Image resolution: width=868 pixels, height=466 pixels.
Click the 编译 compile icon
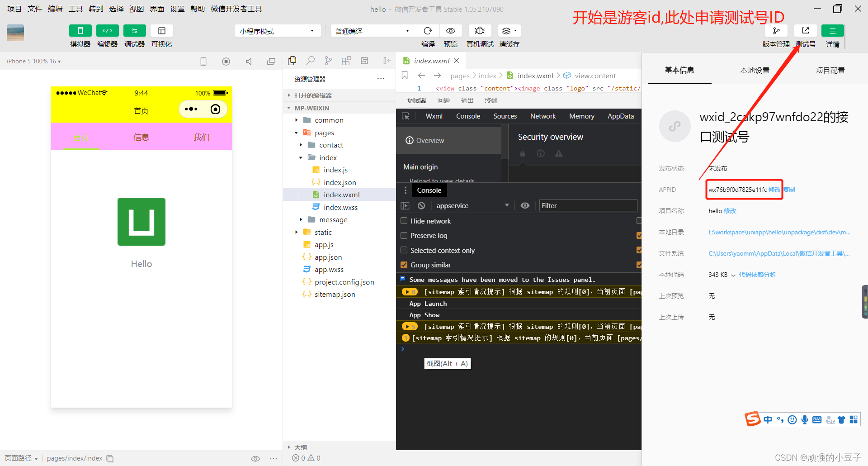point(428,30)
